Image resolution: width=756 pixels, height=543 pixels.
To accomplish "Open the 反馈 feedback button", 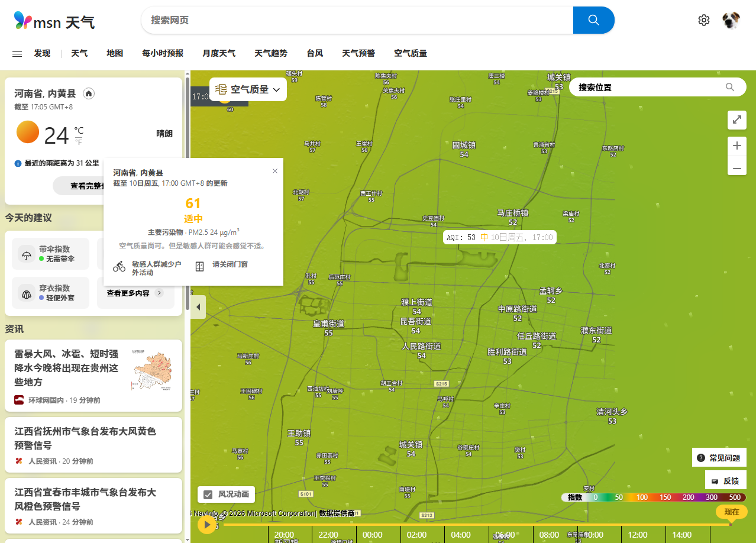I will (x=725, y=481).
